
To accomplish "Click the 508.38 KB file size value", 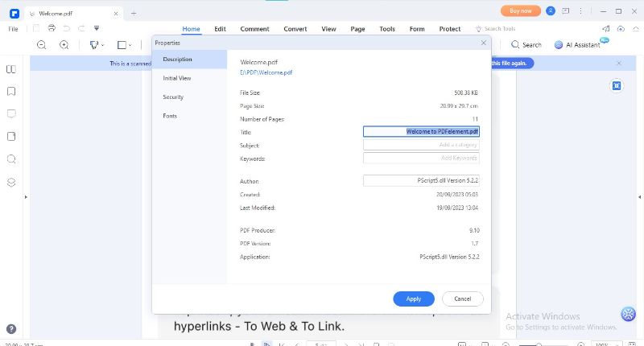I will click(x=466, y=93).
